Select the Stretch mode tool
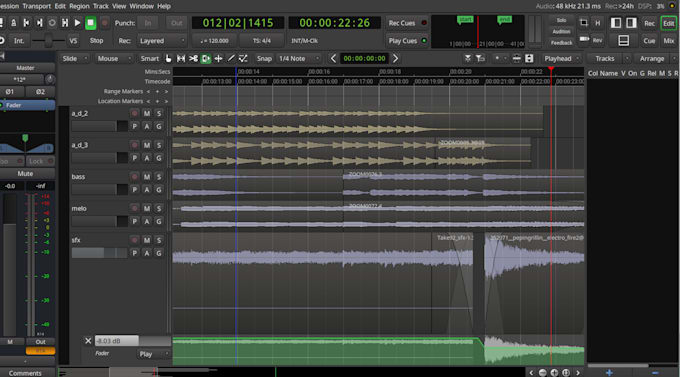The image size is (680, 377). click(x=219, y=59)
